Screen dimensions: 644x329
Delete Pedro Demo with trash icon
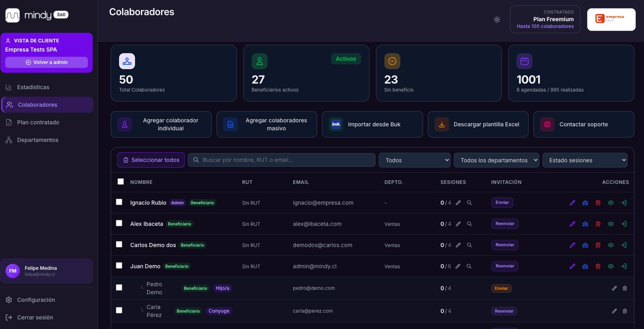click(625, 288)
